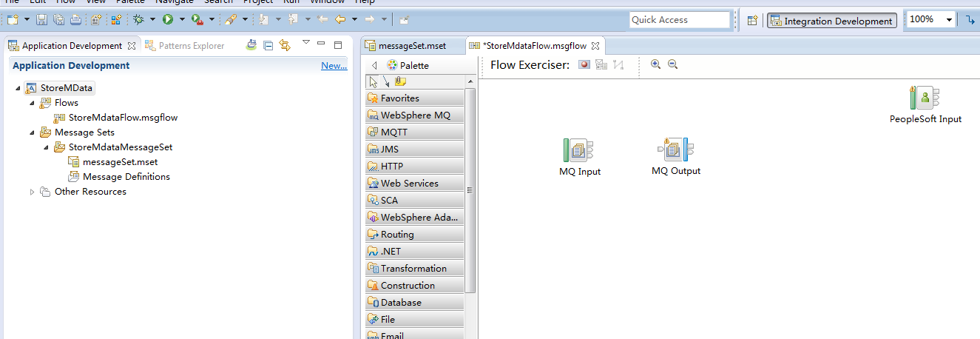This screenshot has width=980, height=339.
Task: Collapse the Flows folder
Action: pyautogui.click(x=32, y=104)
